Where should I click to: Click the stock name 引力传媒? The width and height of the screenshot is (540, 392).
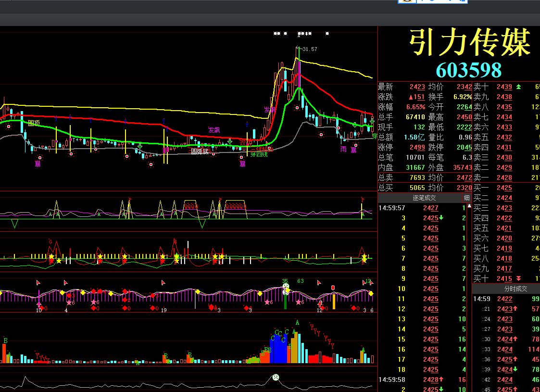tap(470, 43)
